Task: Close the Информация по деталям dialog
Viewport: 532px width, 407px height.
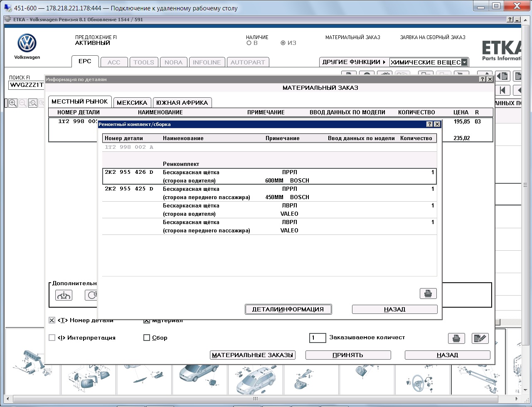Action: click(490, 79)
